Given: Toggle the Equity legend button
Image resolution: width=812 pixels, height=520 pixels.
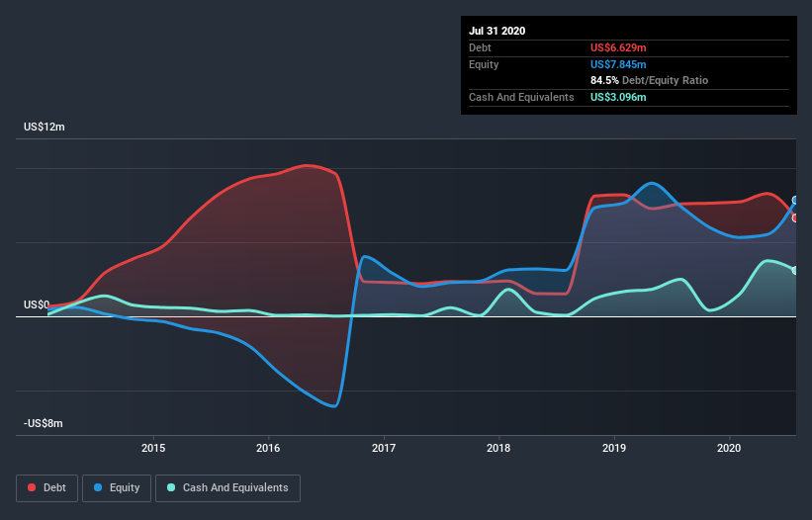Looking at the screenshot, I should (x=117, y=488).
